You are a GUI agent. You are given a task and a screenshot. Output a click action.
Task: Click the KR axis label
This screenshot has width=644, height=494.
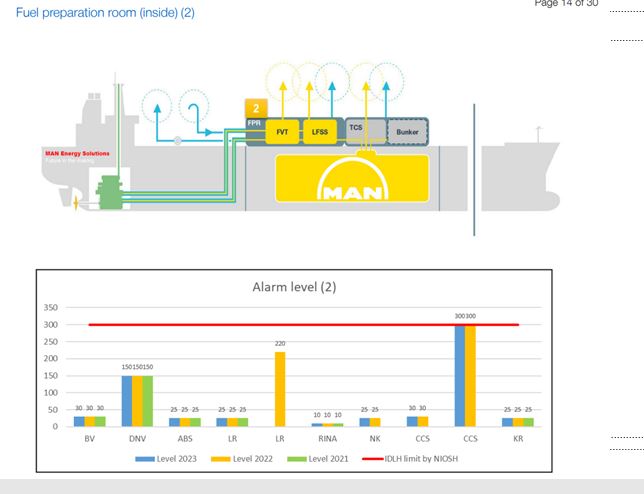518,439
